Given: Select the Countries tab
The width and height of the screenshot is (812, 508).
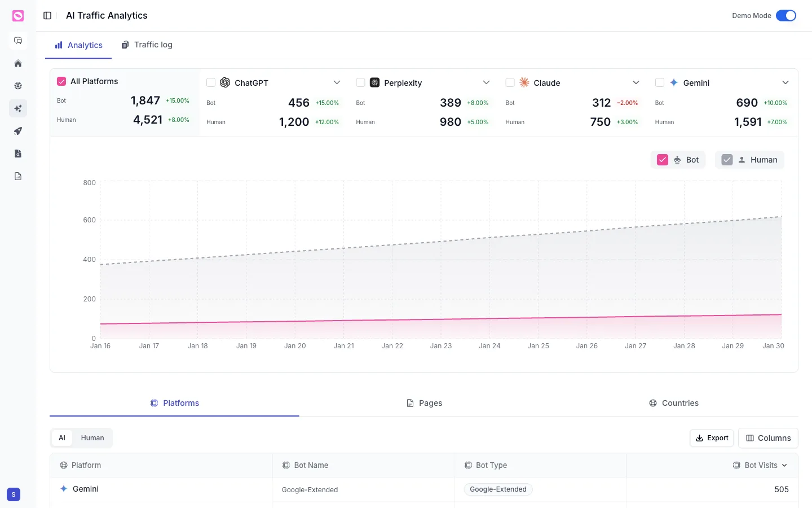Looking at the screenshot, I should [673, 403].
